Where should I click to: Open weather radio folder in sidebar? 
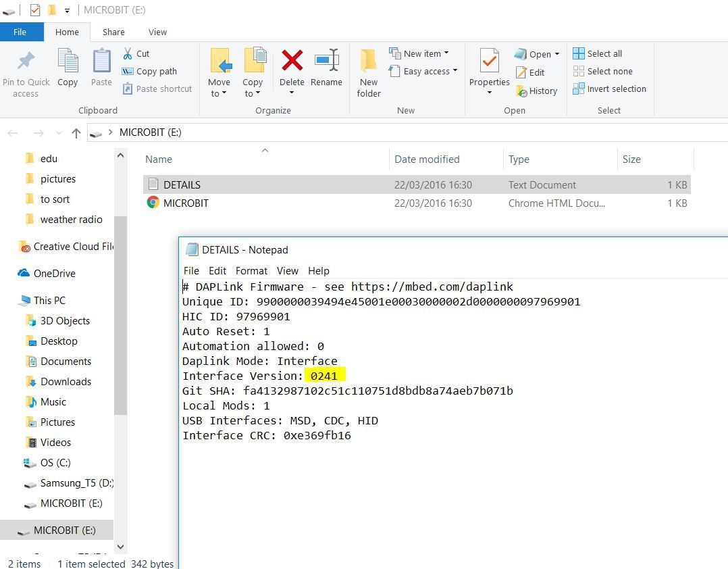(x=63, y=219)
